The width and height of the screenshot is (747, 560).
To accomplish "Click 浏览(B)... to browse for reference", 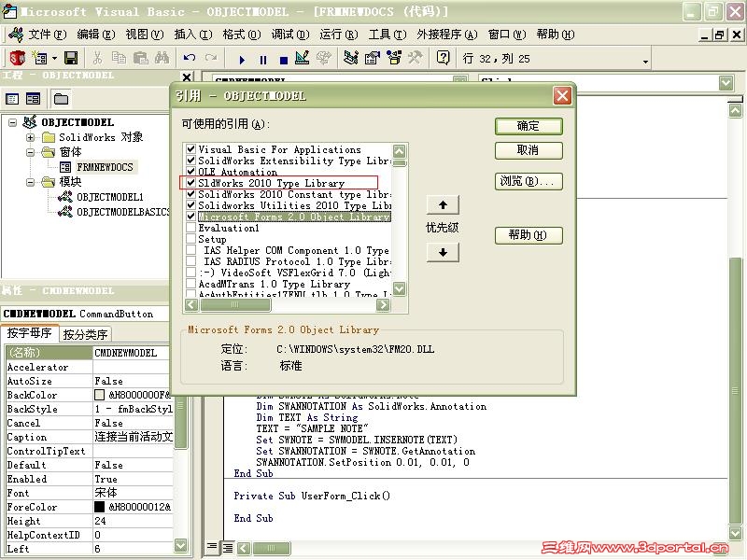I will 529,181.
